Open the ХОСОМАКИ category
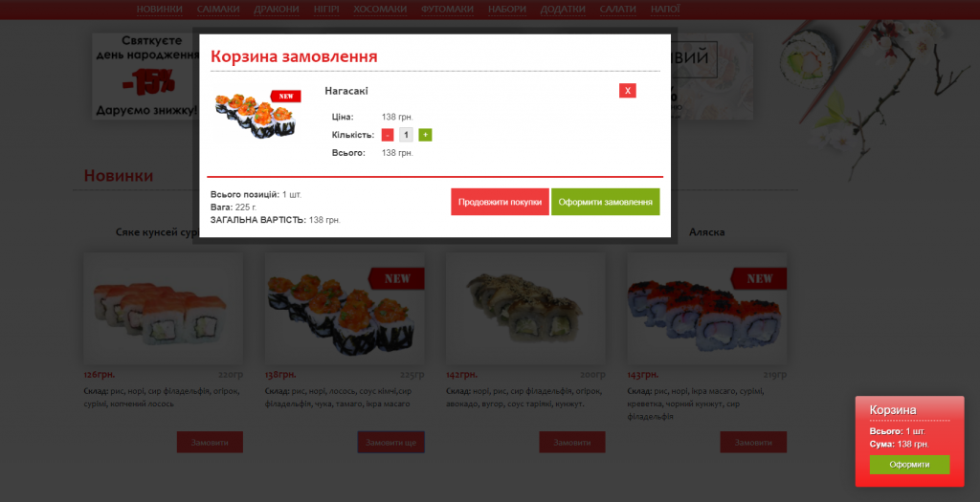The width and height of the screenshot is (980, 502). 380,10
